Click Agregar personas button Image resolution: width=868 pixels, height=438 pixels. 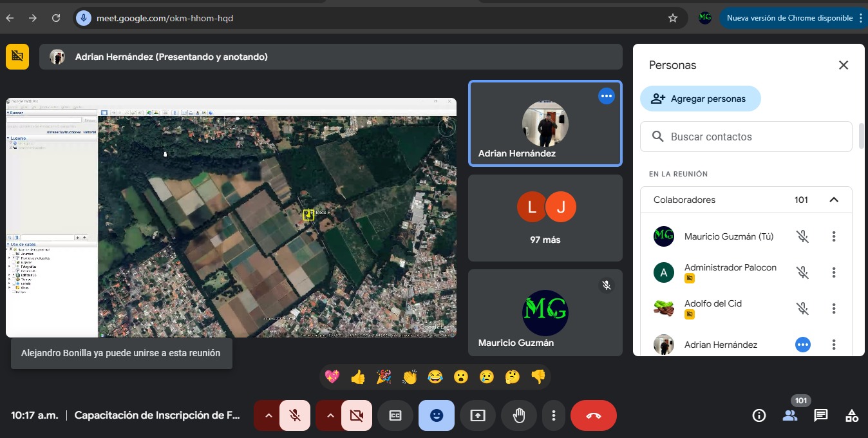click(700, 99)
